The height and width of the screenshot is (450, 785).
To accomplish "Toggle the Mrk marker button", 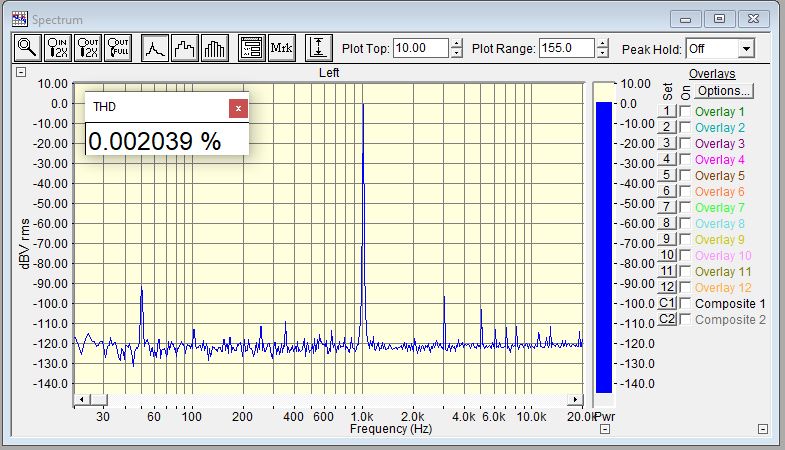I will pos(282,48).
